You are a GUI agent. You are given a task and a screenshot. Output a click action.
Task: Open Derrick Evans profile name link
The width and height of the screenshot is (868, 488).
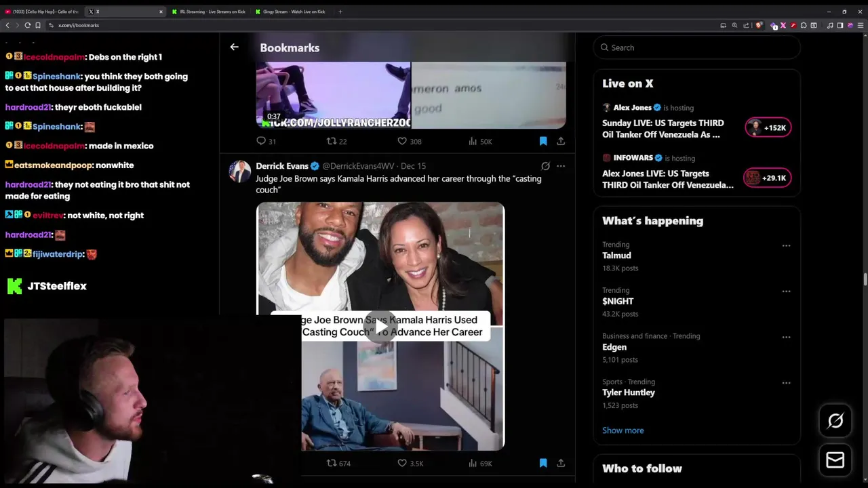281,166
